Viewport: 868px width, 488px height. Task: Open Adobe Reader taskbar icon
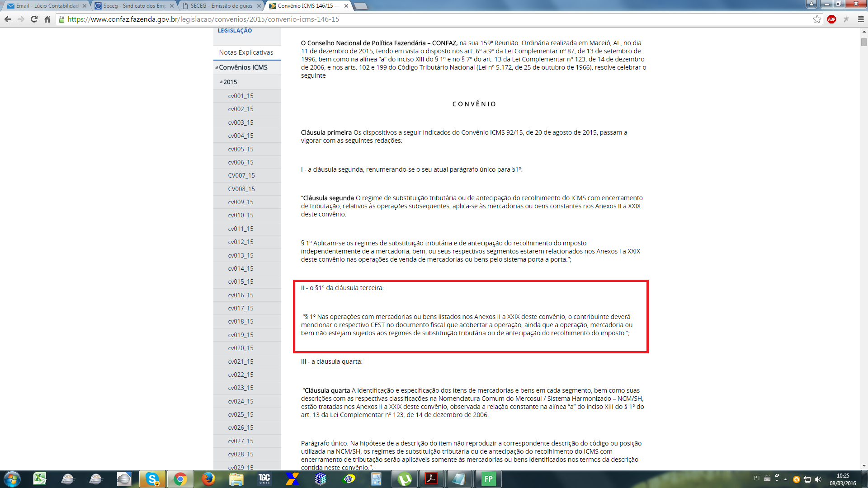click(431, 479)
